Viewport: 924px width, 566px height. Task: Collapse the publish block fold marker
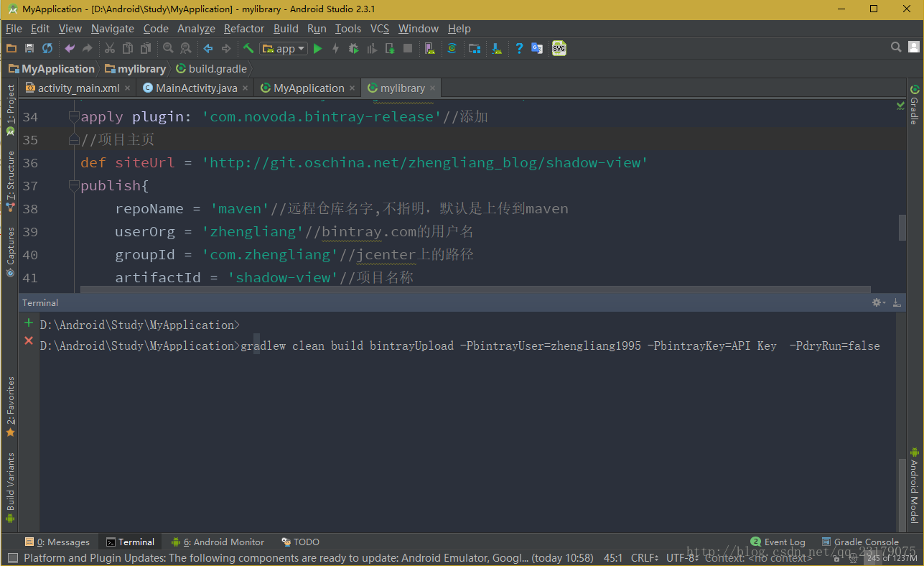click(x=73, y=186)
